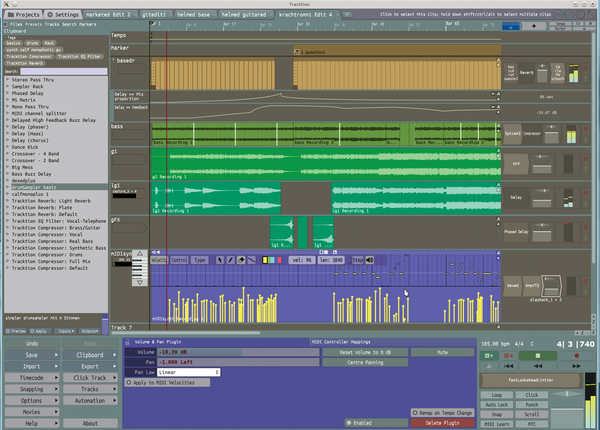Toggle the MIDI editor speaker audition icon
Screen dimensions: 600x430
pos(370,260)
